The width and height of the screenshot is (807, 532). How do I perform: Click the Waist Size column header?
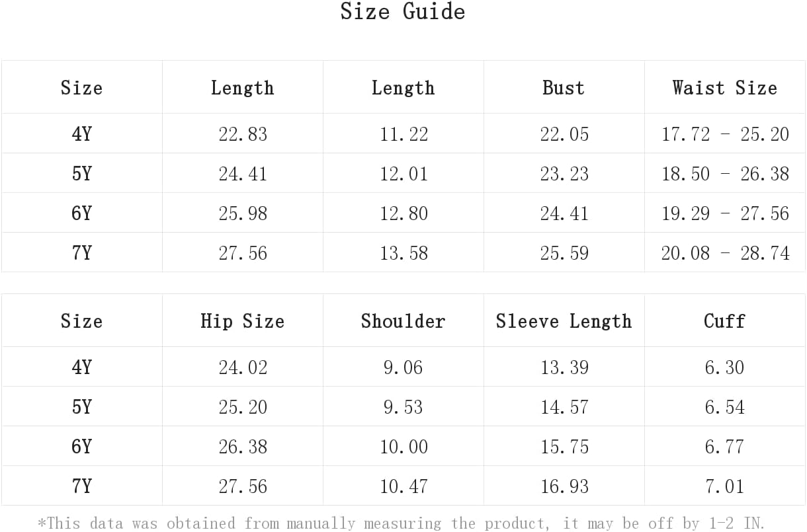coord(725,88)
